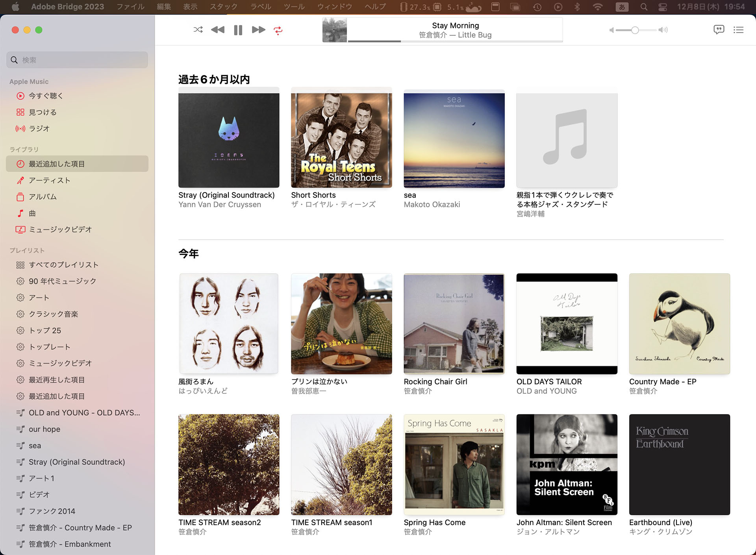756x555 pixels.
Task: Open the トップ 25 smart playlist
Action: 44,330
